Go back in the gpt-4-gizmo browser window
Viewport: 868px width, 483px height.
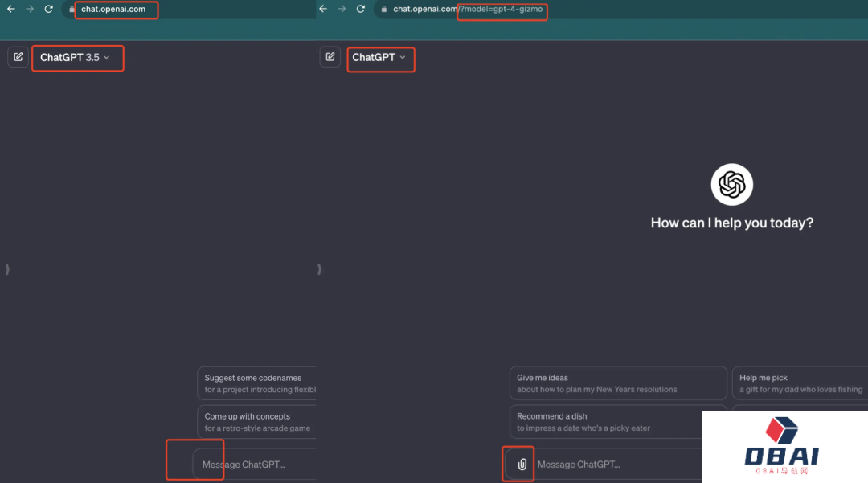pyautogui.click(x=323, y=10)
